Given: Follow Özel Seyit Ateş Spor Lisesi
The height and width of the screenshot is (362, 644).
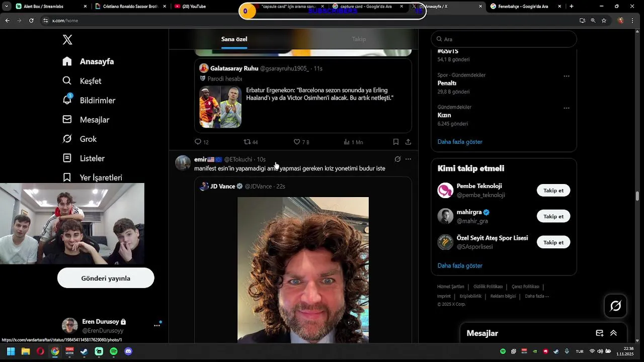Looking at the screenshot, I should click(553, 242).
